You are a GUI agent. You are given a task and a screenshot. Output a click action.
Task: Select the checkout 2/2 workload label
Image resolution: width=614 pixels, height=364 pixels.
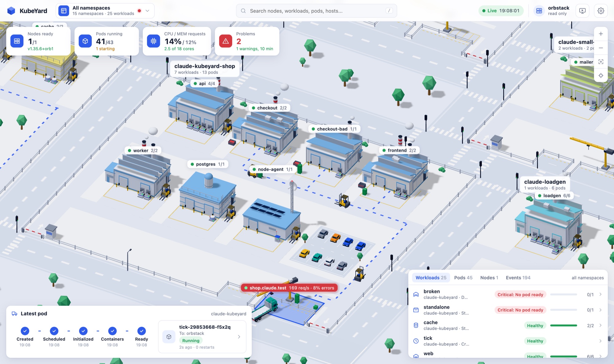(x=269, y=108)
